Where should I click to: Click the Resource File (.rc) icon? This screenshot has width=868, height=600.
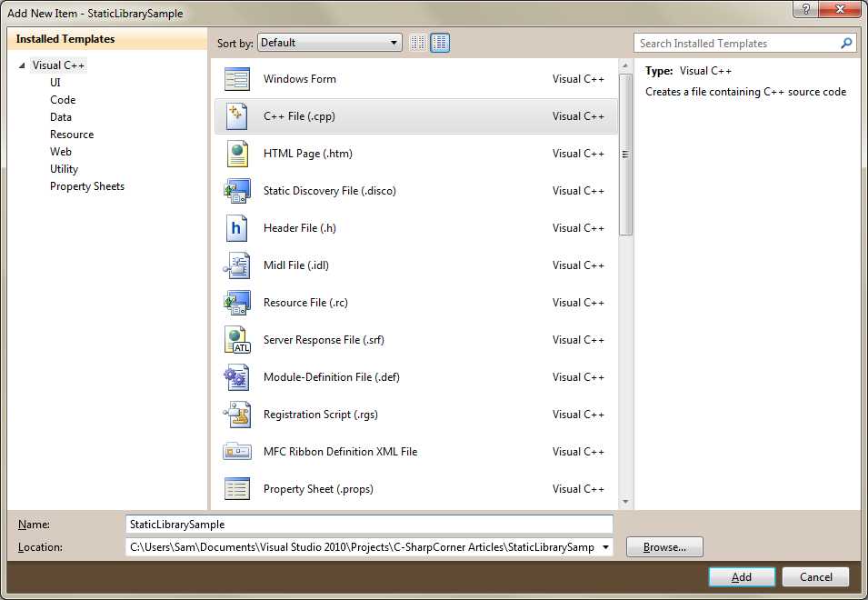pyautogui.click(x=237, y=303)
